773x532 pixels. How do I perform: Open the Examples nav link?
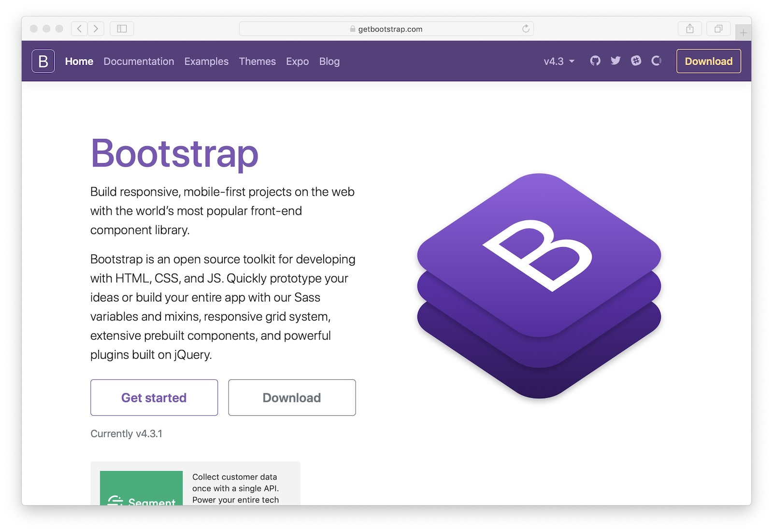pos(206,61)
